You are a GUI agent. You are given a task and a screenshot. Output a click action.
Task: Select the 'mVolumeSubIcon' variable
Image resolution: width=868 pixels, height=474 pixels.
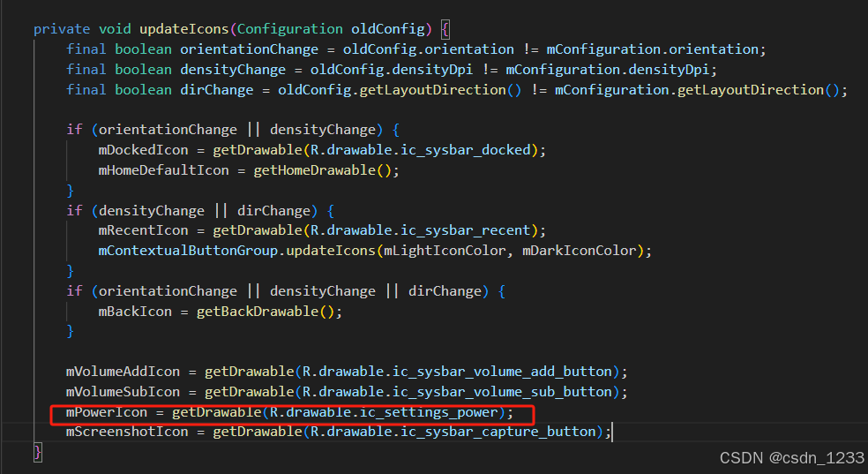tap(123, 392)
